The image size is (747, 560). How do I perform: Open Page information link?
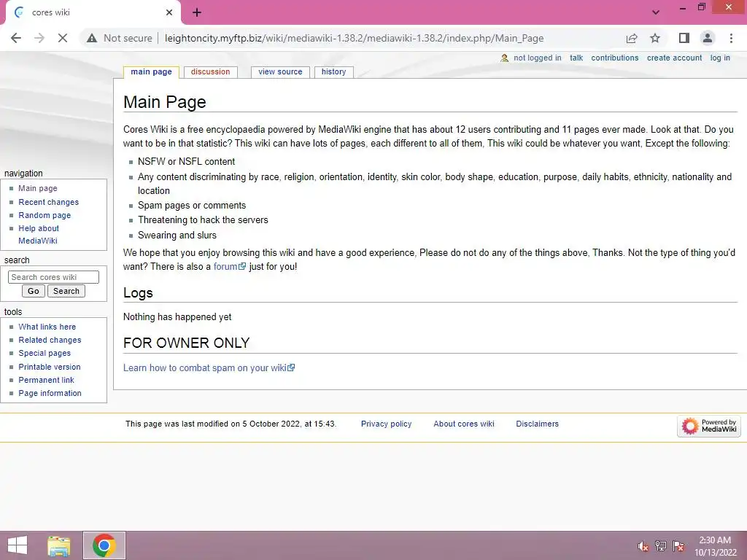(50, 393)
